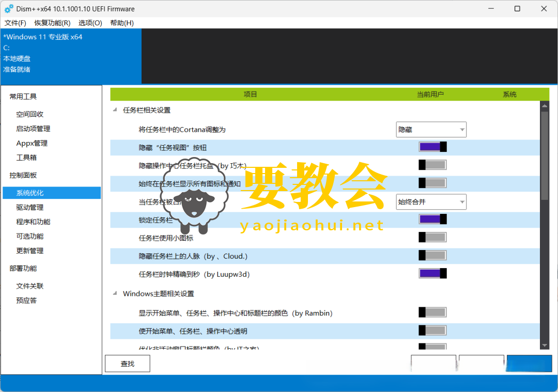Click the 常用工具 section heading
This screenshot has width=558, height=392.
pyautogui.click(x=23, y=97)
